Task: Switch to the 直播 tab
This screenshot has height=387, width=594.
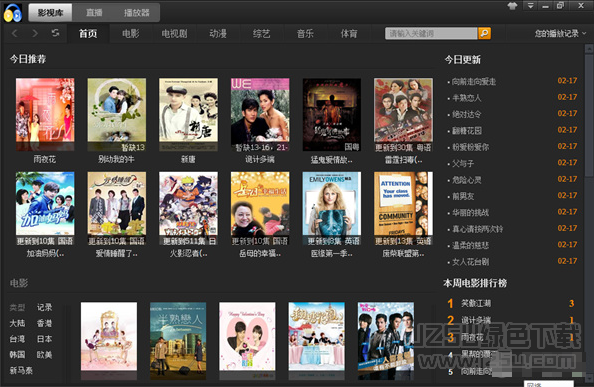Action: tap(94, 13)
